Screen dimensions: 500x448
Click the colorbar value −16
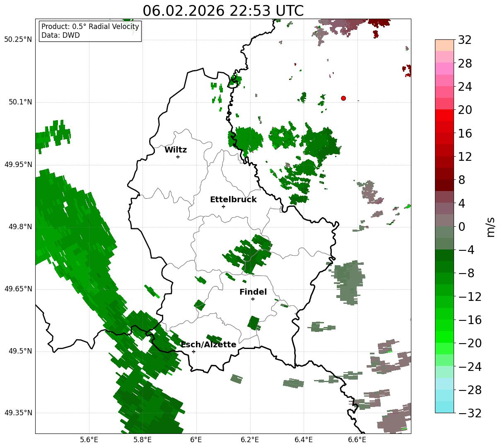tap(470, 320)
